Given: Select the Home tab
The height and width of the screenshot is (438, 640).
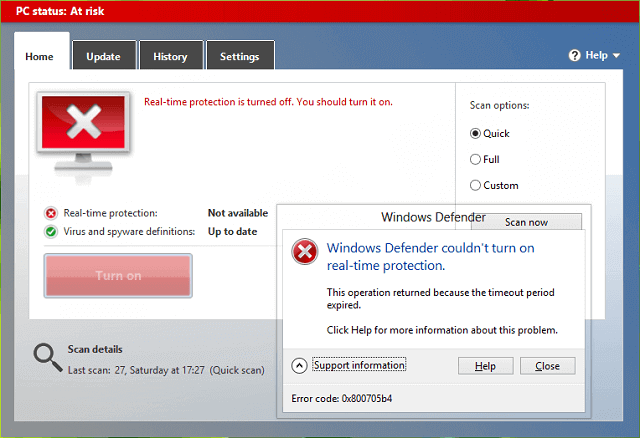Looking at the screenshot, I should click(x=41, y=57).
